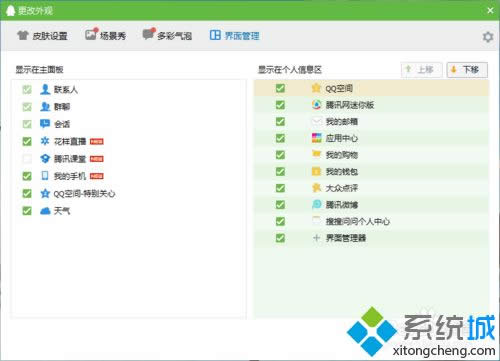Click the 大众点评 icon

coord(316,188)
